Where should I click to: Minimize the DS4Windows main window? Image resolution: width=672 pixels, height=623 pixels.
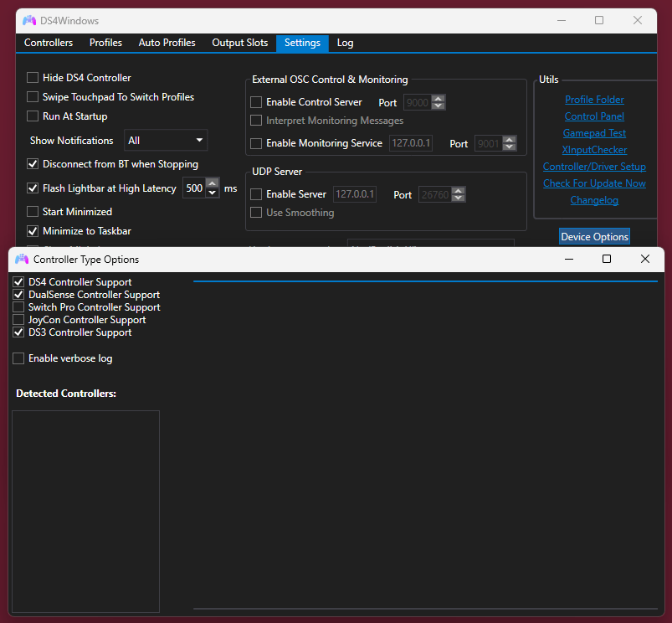tap(561, 20)
